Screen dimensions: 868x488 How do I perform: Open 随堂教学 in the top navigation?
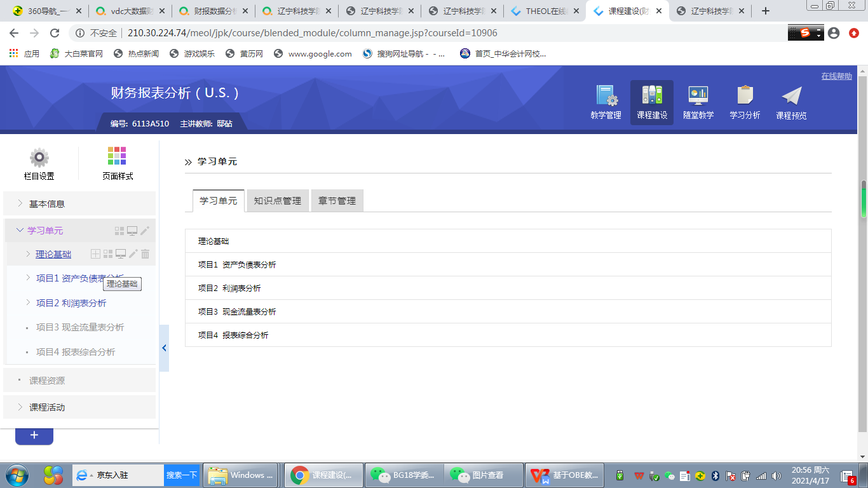tap(698, 102)
